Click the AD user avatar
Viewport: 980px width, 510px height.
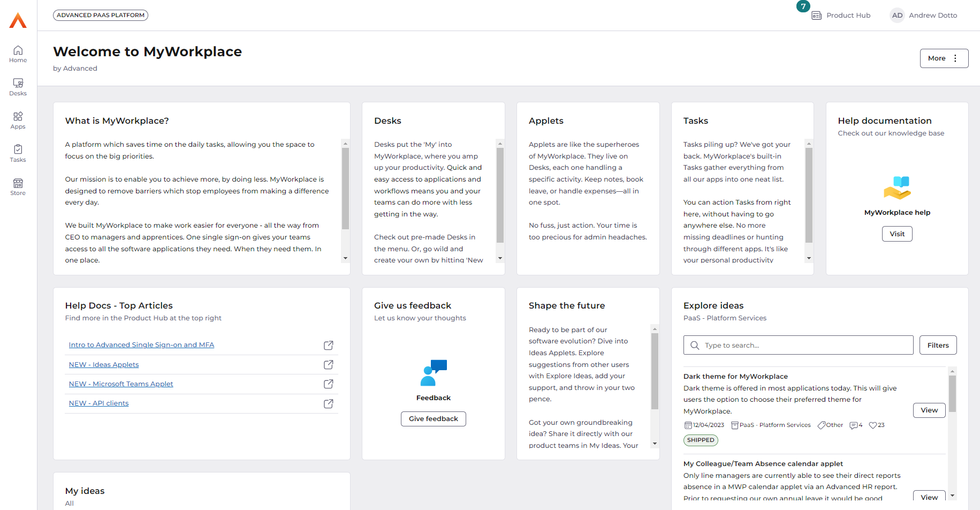pos(897,16)
